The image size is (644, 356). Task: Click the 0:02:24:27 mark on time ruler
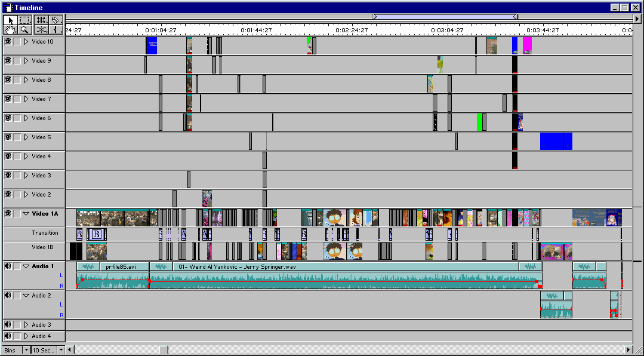pyautogui.click(x=352, y=30)
